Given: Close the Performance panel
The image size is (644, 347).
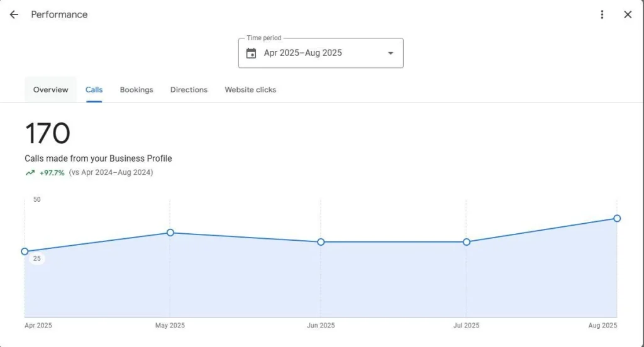Looking at the screenshot, I should (x=628, y=15).
